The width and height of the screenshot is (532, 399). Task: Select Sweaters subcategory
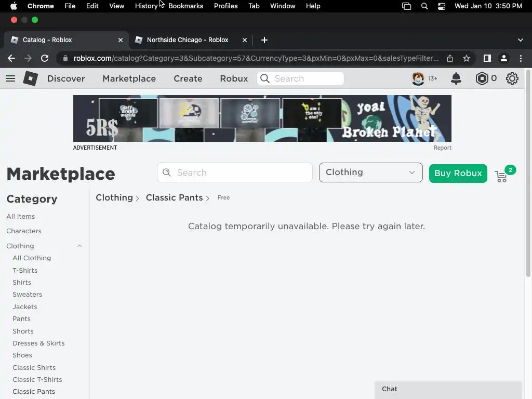tap(27, 295)
